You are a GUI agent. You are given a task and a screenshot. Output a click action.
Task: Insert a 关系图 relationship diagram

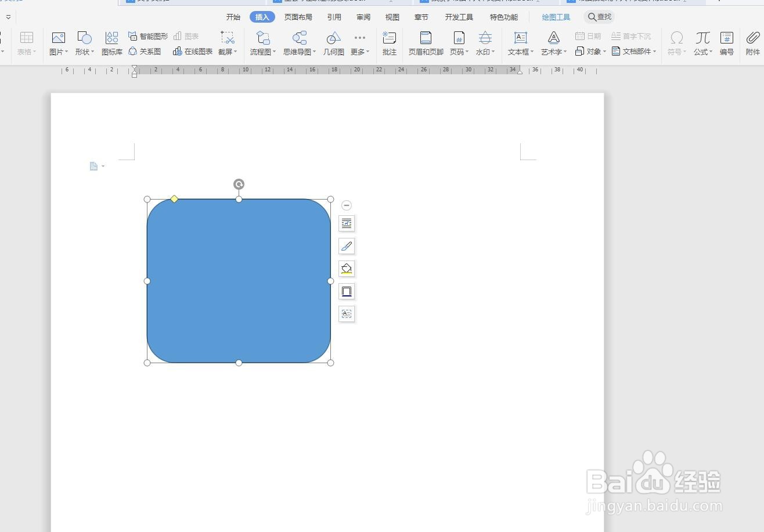(x=145, y=51)
